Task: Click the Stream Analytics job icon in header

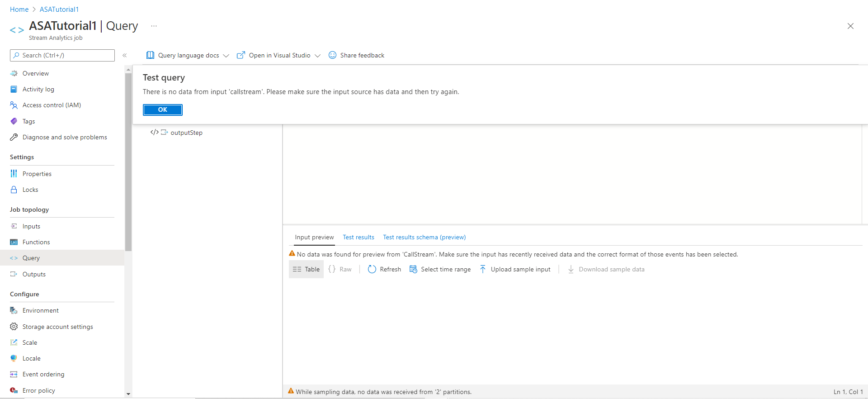Action: click(17, 30)
